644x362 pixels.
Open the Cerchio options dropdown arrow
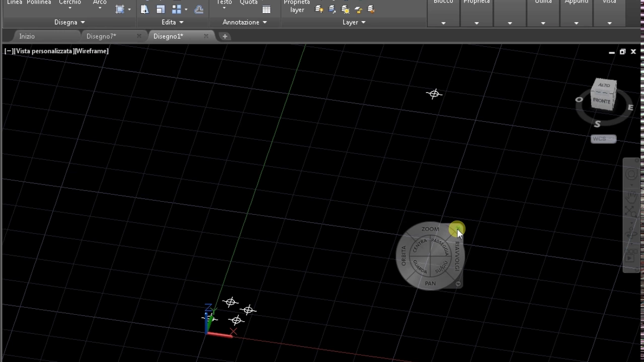coord(70,9)
